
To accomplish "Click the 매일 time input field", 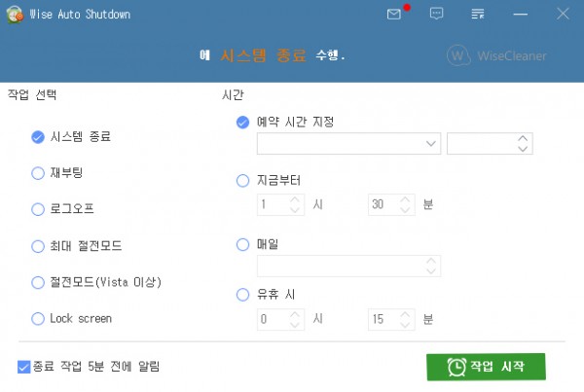I will pos(348,266).
